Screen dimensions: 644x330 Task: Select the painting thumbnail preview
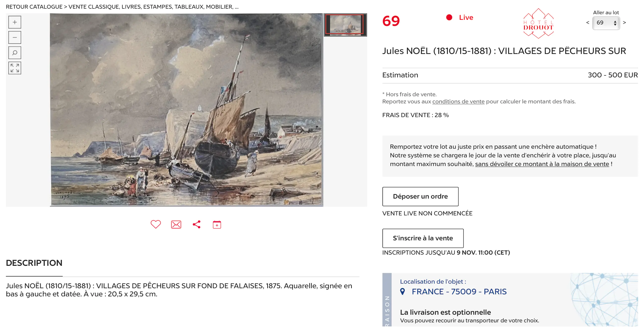tap(345, 25)
